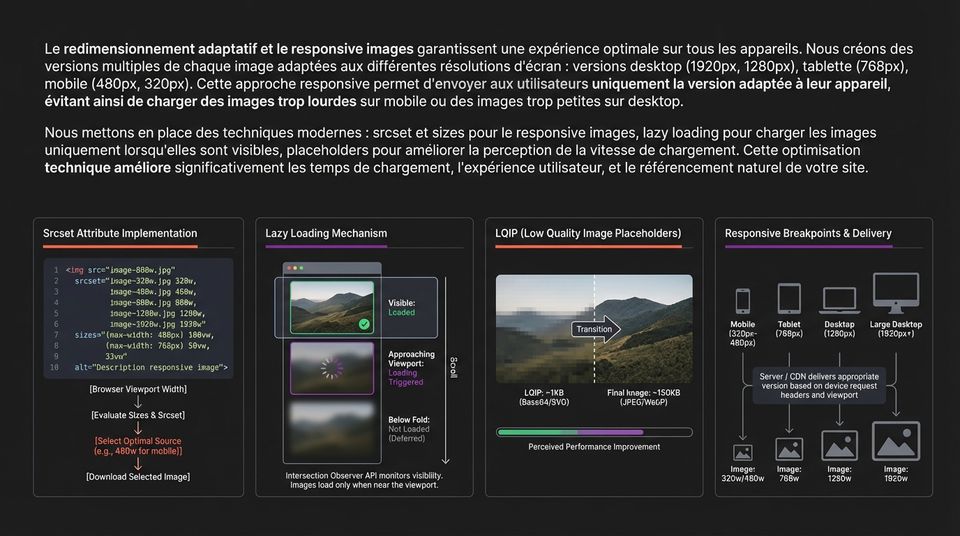Click the Select Optimal Source step
This screenshot has height=536, width=960.
pyautogui.click(x=138, y=446)
